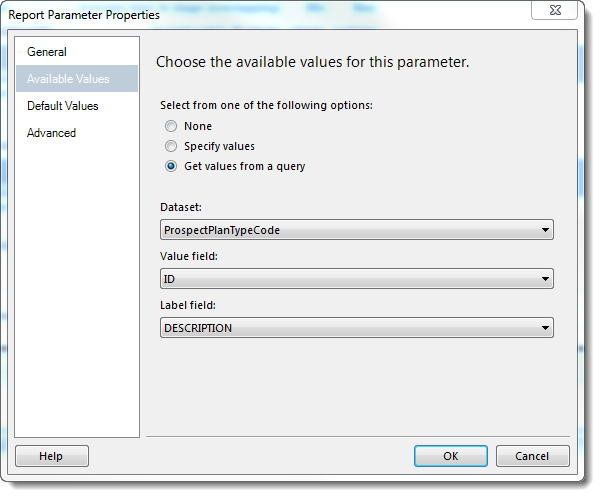Click the heading about choosing available values
This screenshot has width=600, height=497.
click(x=313, y=62)
